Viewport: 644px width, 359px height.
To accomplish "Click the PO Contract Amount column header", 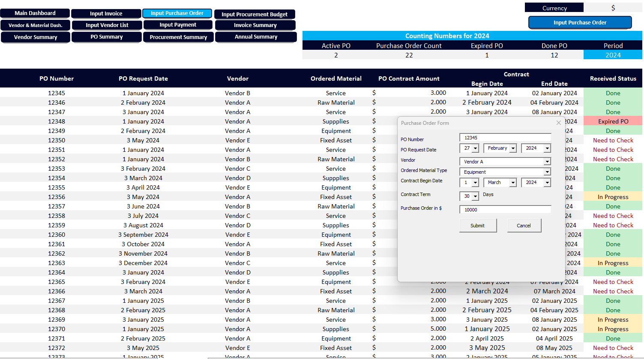I will point(409,78).
